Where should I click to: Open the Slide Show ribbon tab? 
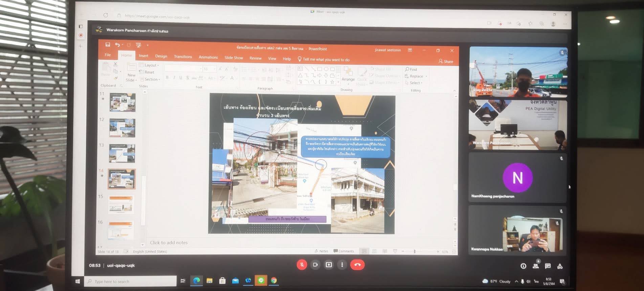click(234, 58)
